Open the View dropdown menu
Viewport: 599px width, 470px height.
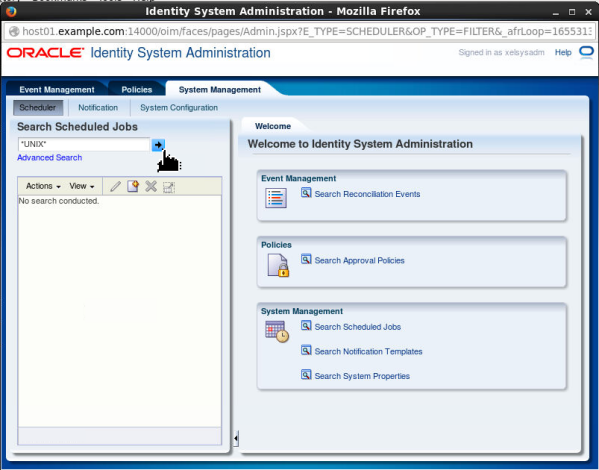82,186
